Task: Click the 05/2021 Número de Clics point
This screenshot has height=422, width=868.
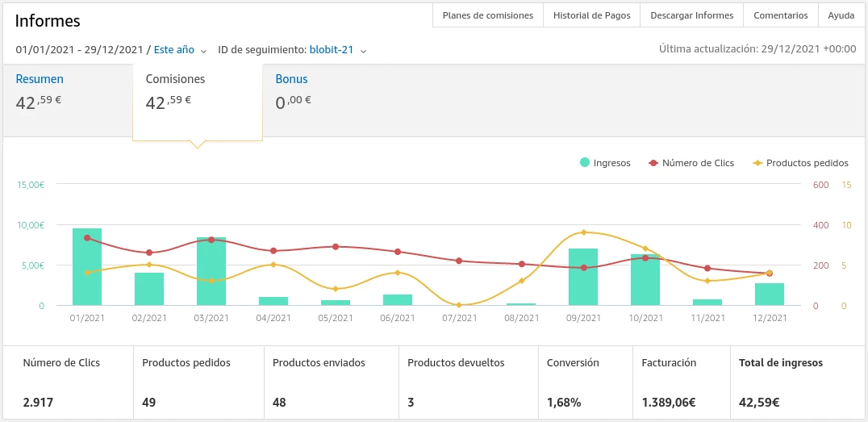Action: pos(336,247)
